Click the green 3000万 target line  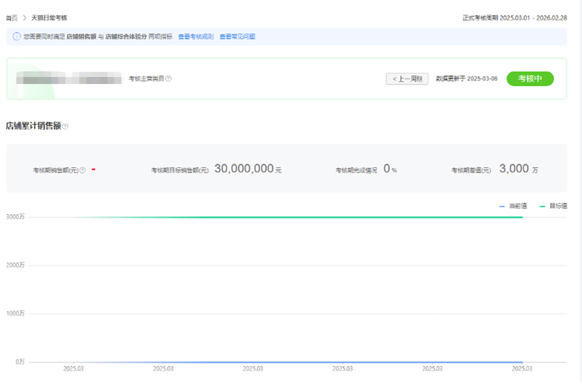coord(292,218)
